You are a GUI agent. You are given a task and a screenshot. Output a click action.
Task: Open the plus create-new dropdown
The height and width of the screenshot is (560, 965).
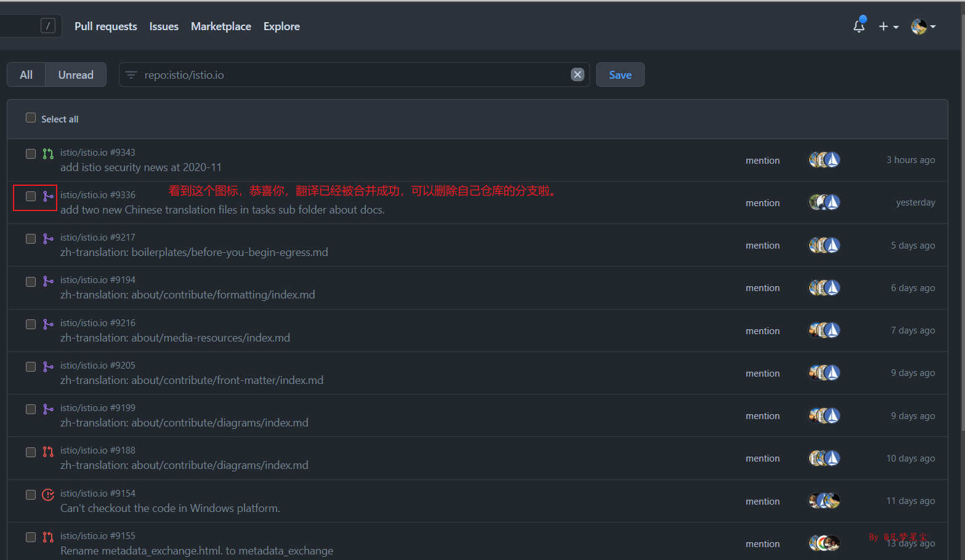click(889, 26)
